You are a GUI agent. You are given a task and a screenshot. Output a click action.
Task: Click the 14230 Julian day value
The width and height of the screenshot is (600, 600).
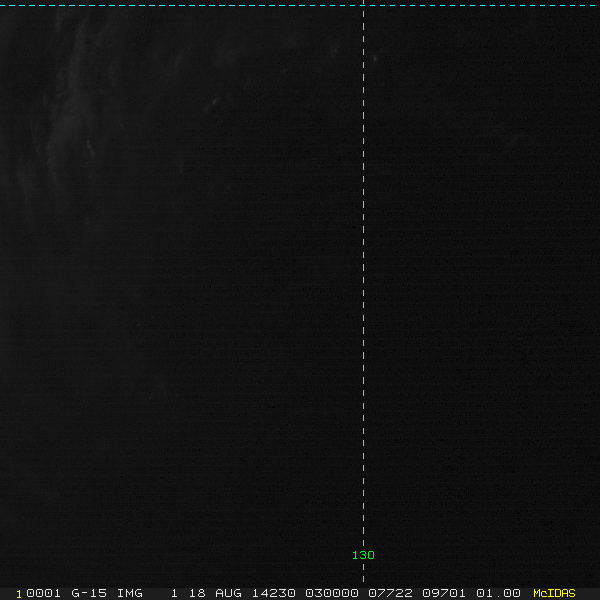pos(273,593)
